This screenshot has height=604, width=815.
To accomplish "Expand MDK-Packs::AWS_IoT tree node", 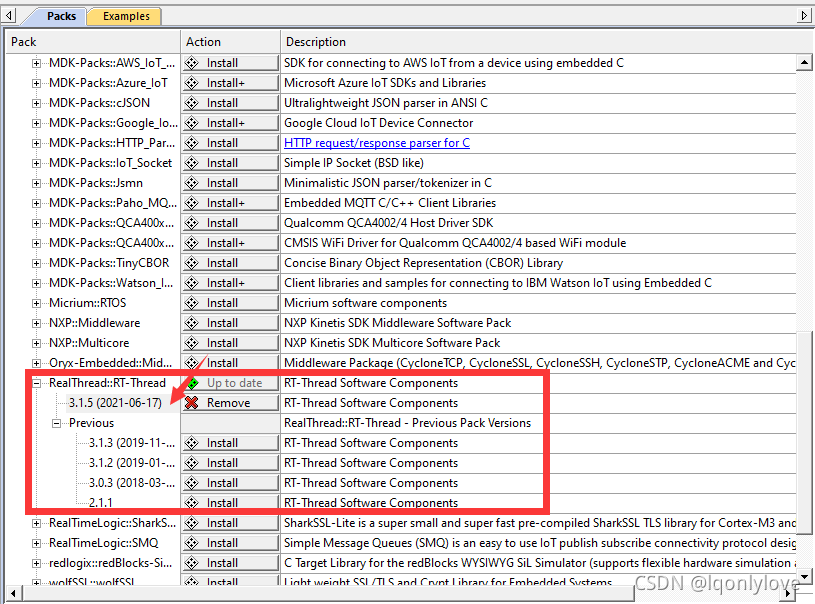I will pyautogui.click(x=36, y=63).
